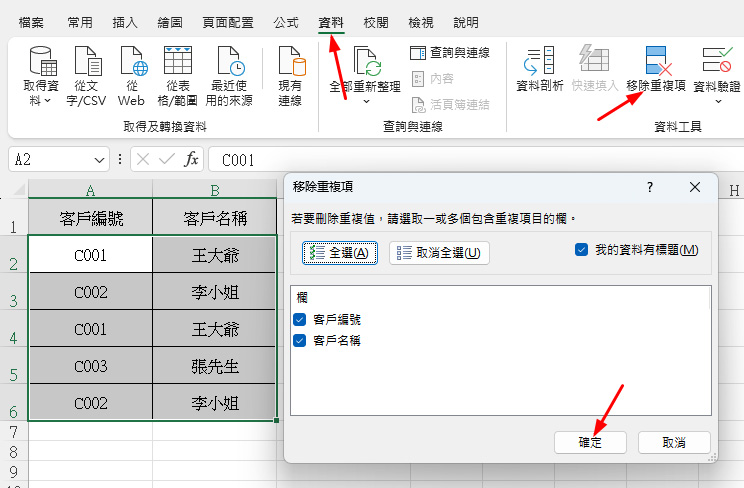Screen dimensions: 744x488
Task: Select column B header
Action: pyautogui.click(x=214, y=190)
